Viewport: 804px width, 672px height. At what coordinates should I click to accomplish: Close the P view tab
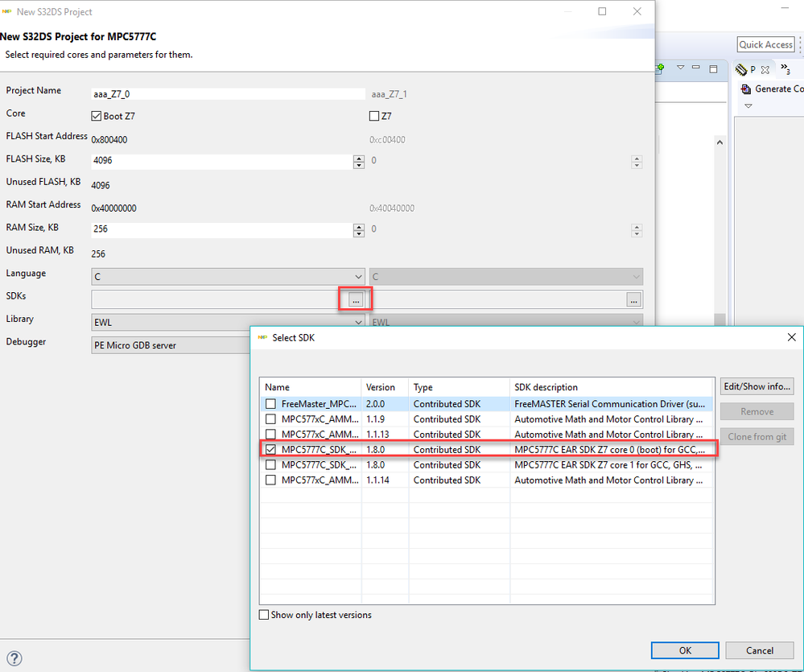click(x=765, y=70)
